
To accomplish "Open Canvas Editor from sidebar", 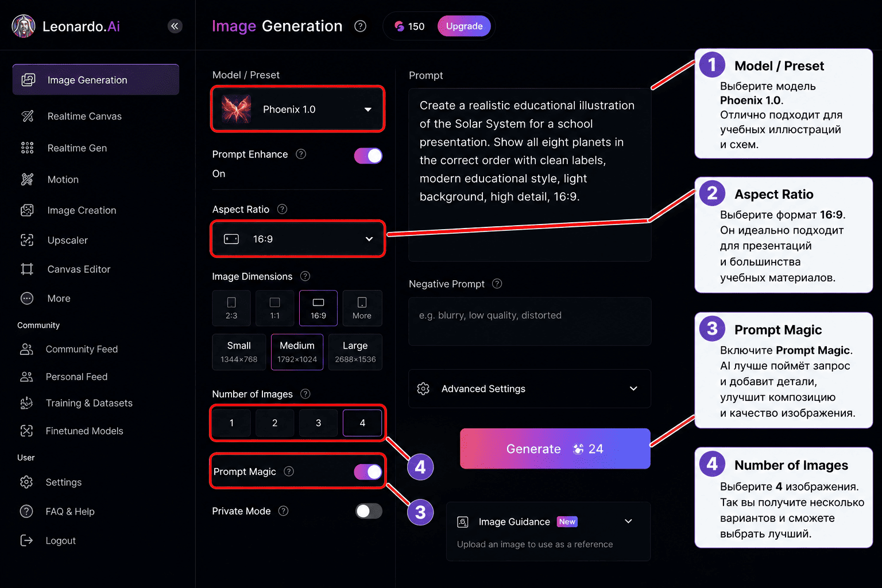I will click(79, 269).
